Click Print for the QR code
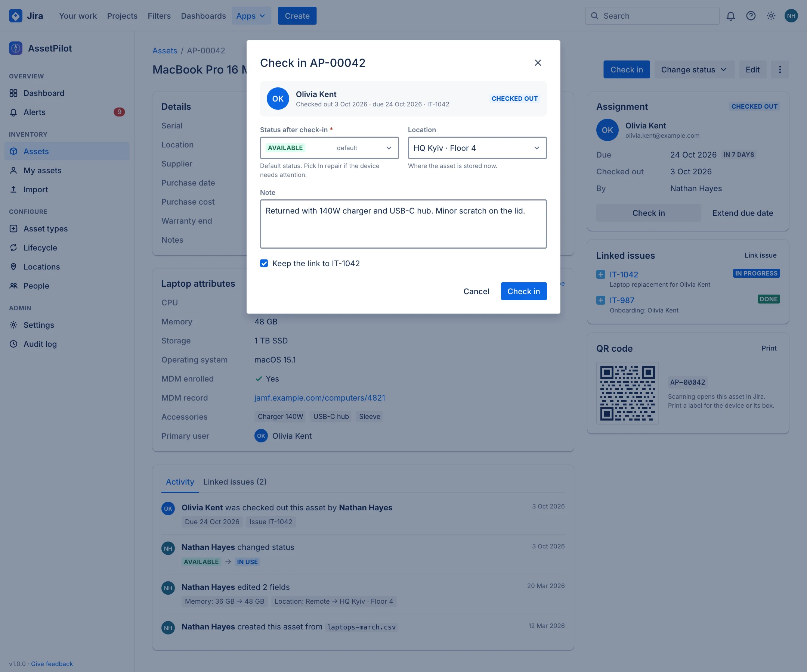 769,348
